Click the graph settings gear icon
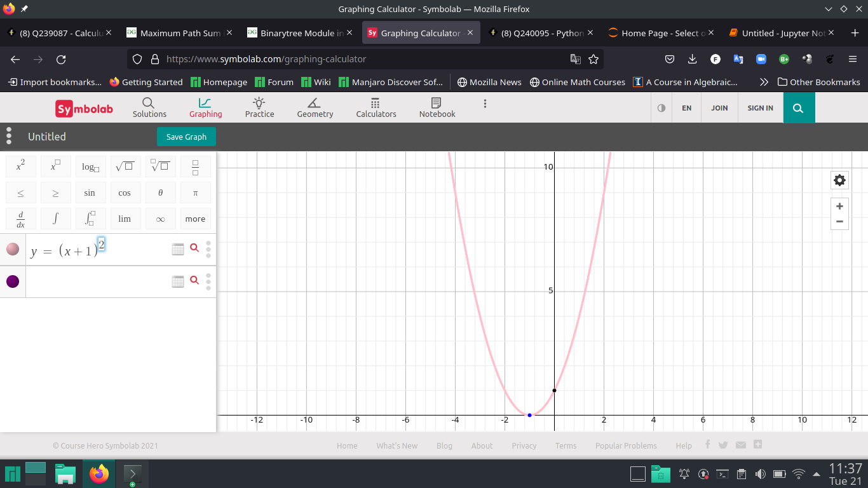 click(839, 180)
